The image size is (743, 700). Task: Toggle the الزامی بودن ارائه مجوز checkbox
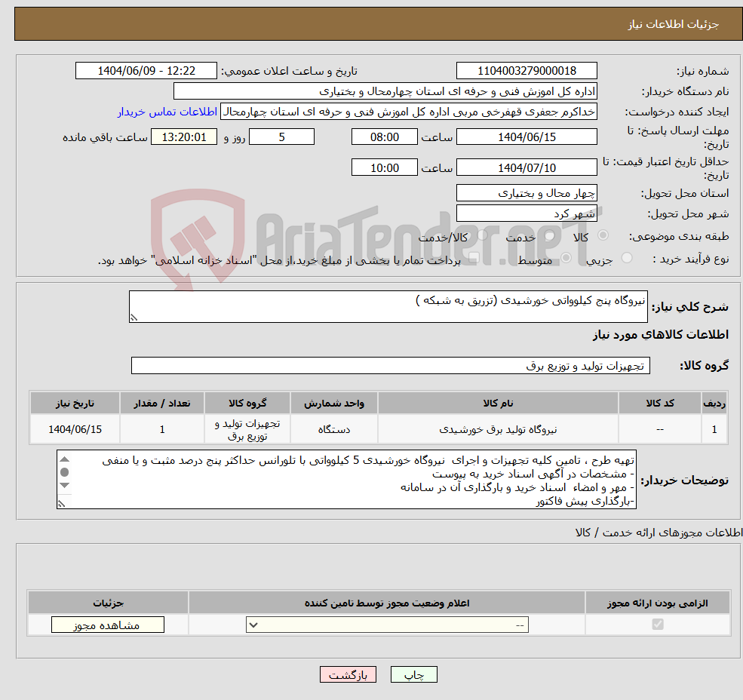point(657,625)
